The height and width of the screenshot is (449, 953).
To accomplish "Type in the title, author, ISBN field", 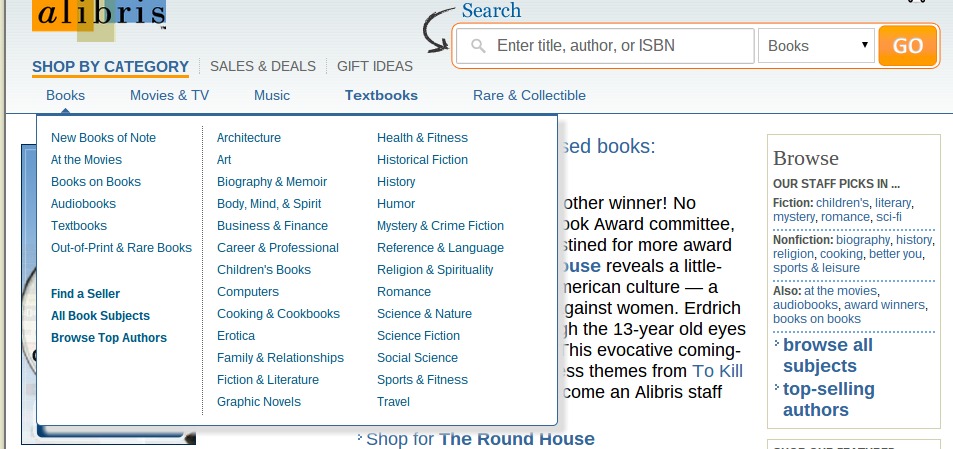I will [620, 46].
